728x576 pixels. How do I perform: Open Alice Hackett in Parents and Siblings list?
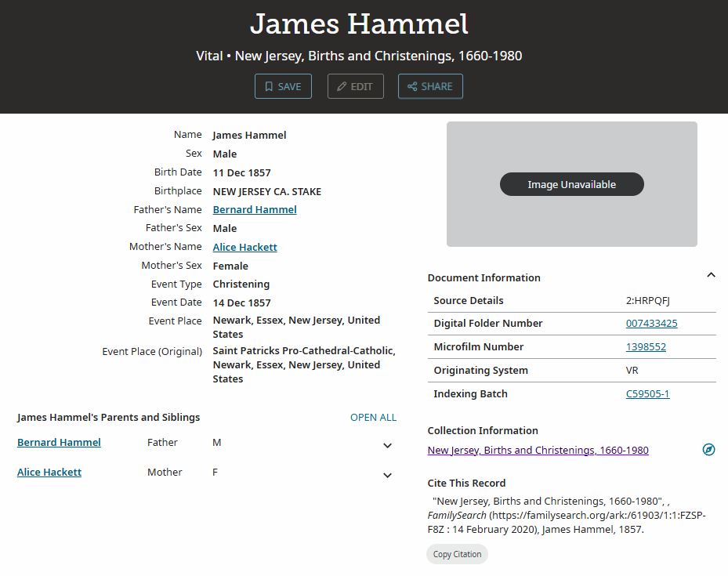[49, 472]
